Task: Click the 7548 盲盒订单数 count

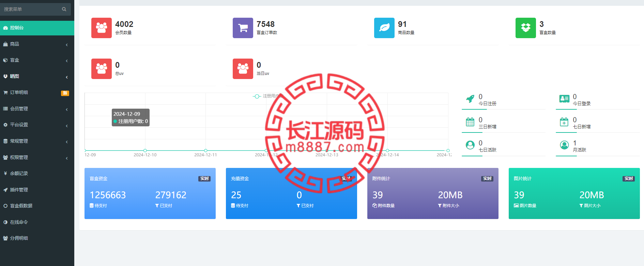Action: pyautogui.click(x=265, y=24)
